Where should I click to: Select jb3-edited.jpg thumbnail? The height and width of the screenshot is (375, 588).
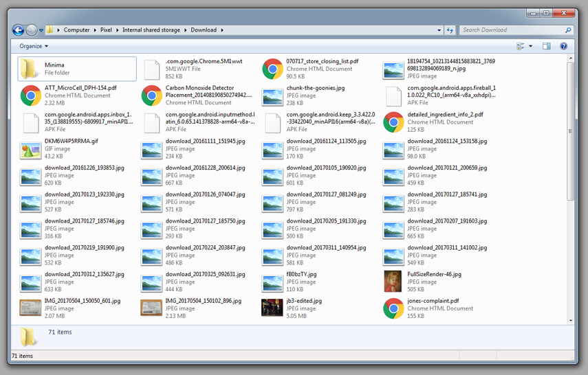coord(272,308)
